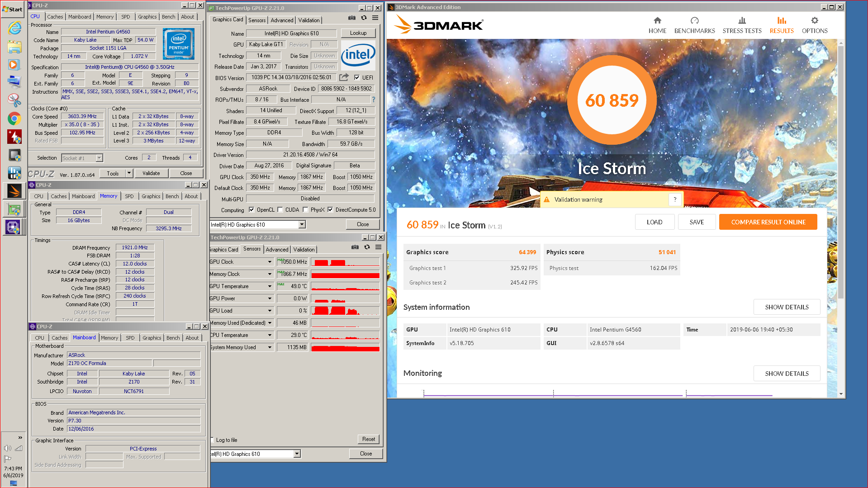868x488 pixels.
Task: Switch to the GPU-Z taskbar item
Action: tap(14, 209)
